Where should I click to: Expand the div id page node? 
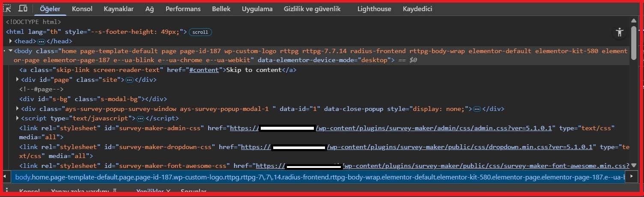tap(17, 80)
